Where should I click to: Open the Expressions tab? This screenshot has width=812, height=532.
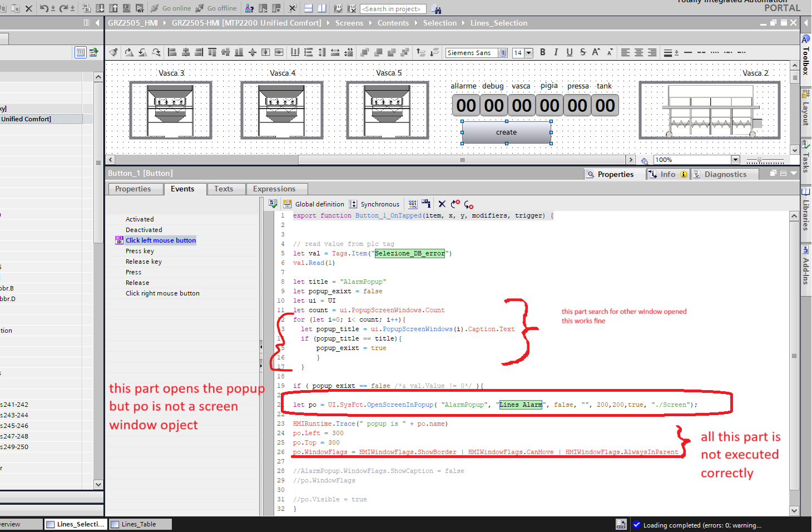click(274, 189)
